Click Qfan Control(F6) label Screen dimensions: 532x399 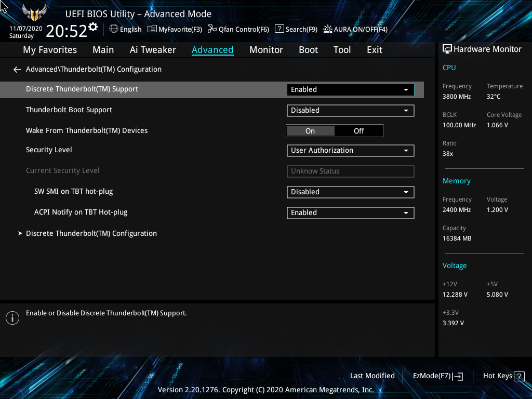(x=244, y=29)
